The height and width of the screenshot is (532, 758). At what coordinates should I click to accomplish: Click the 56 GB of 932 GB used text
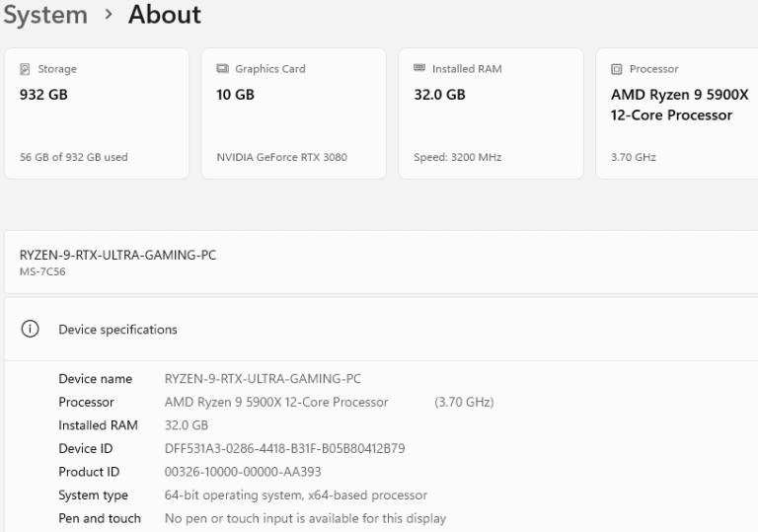pyautogui.click(x=73, y=157)
